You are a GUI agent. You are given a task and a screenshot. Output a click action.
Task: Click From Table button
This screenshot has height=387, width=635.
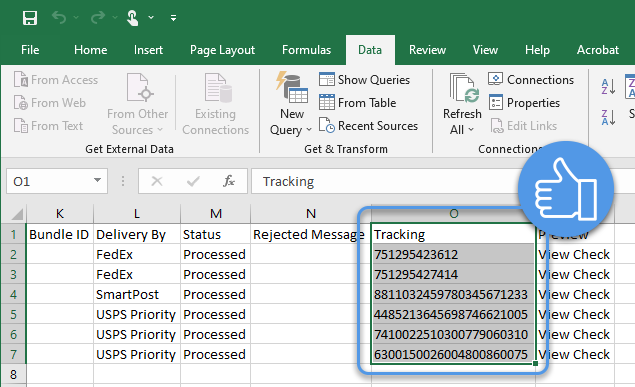pos(358,103)
